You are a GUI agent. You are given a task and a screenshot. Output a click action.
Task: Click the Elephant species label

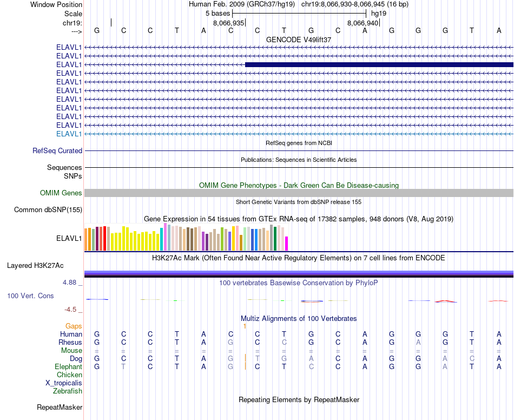[69, 366]
